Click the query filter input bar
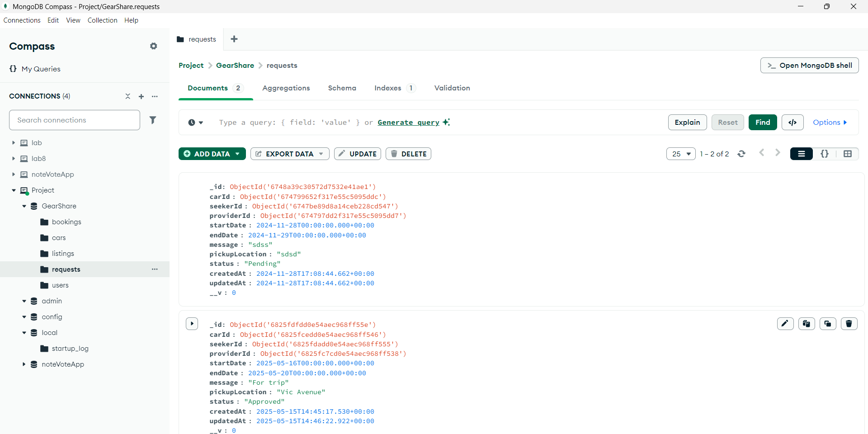Screen dimensions: 868x434 (x=439, y=123)
